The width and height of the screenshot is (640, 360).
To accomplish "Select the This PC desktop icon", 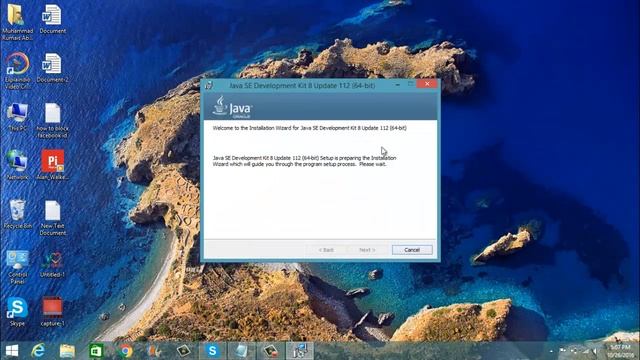I will tap(17, 117).
